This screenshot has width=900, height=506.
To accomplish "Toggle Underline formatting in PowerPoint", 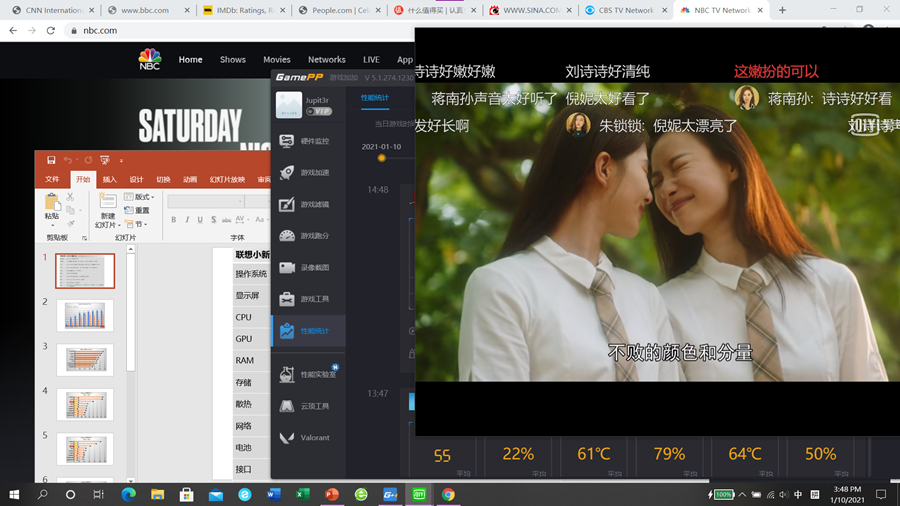I will point(200,220).
